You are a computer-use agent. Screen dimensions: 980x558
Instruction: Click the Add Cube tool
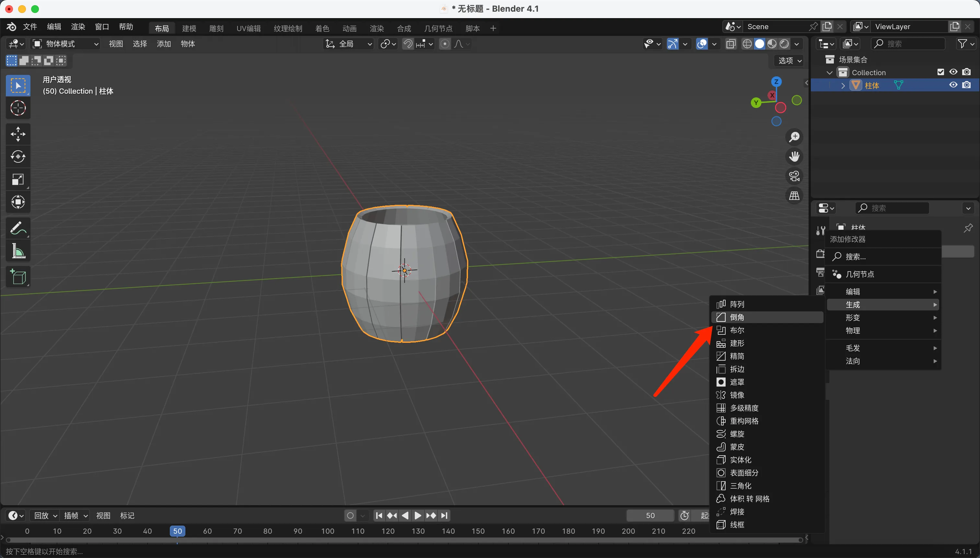pos(18,277)
